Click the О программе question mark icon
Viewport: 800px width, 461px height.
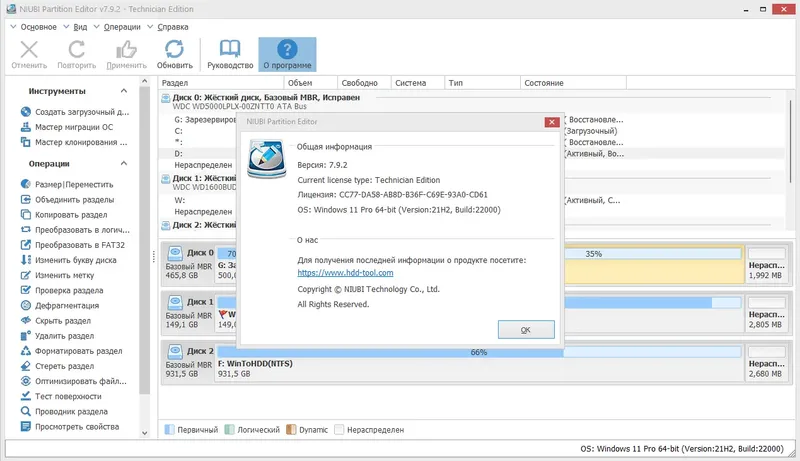point(287,49)
